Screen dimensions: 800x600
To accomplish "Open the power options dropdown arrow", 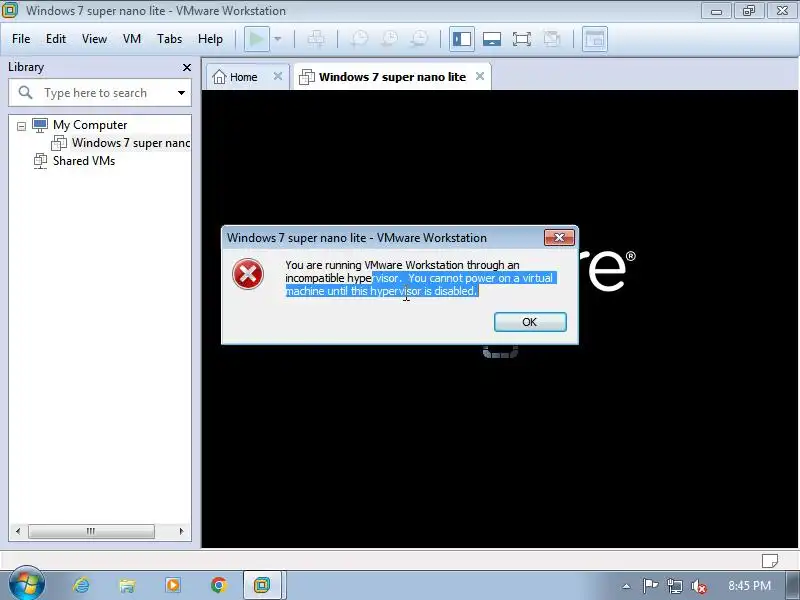I will click(278, 39).
